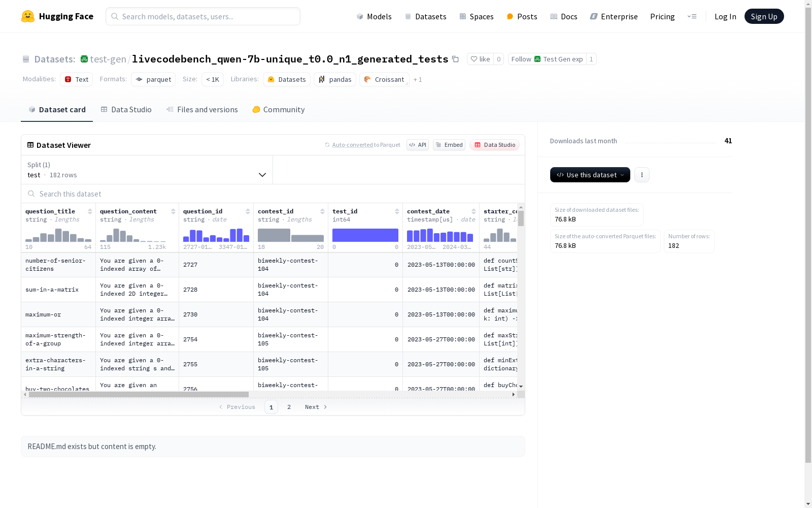Go to page 2 of the dataset
812x508 pixels.
click(x=289, y=407)
